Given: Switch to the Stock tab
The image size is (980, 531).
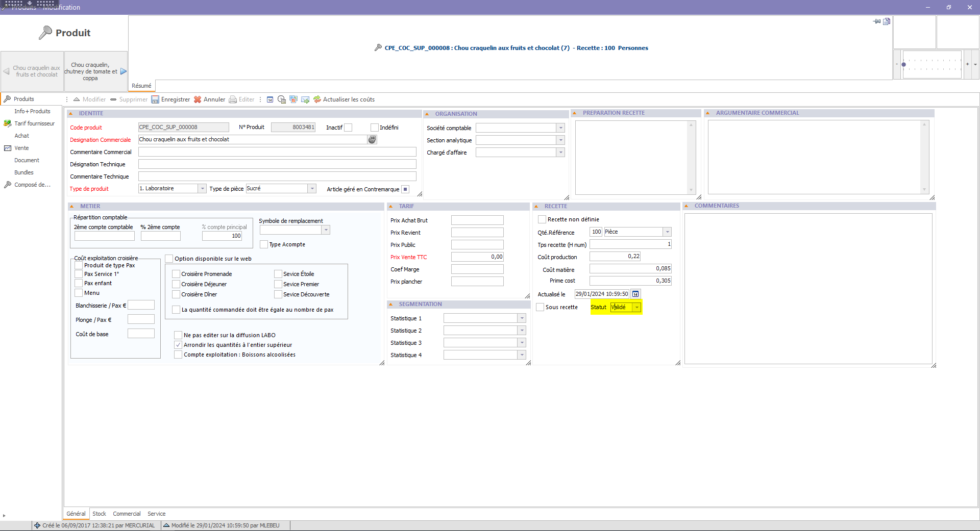Looking at the screenshot, I should (99, 514).
